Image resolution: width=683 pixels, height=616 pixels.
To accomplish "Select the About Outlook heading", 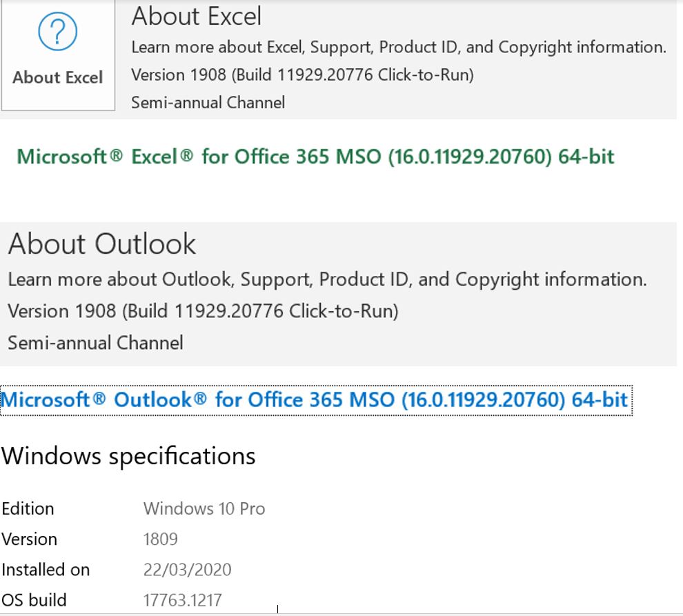I will click(x=102, y=244).
